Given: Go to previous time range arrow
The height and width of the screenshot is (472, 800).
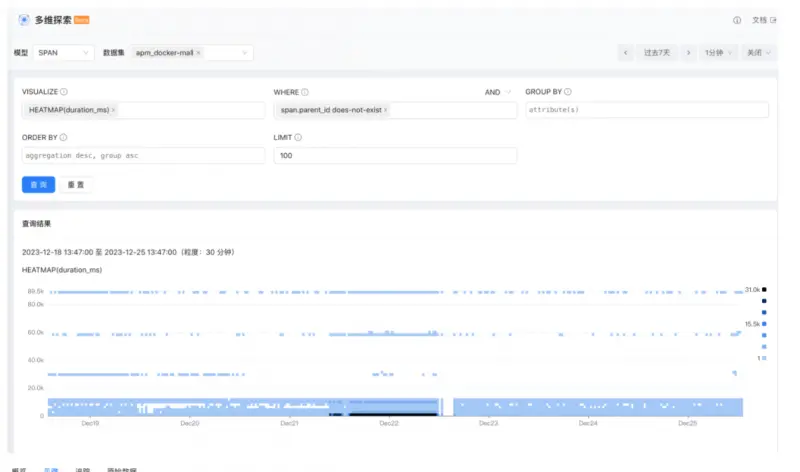Looking at the screenshot, I should point(626,53).
